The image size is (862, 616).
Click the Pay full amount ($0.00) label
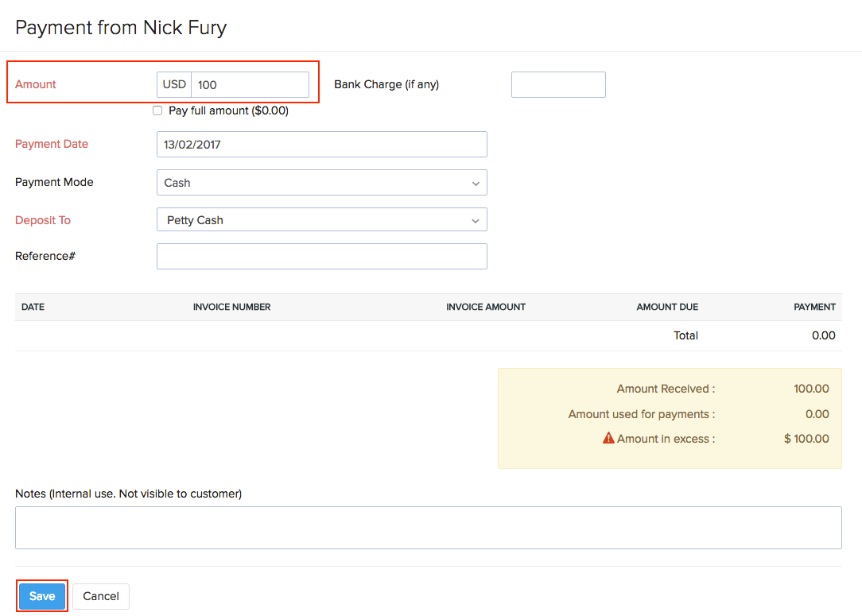point(228,110)
